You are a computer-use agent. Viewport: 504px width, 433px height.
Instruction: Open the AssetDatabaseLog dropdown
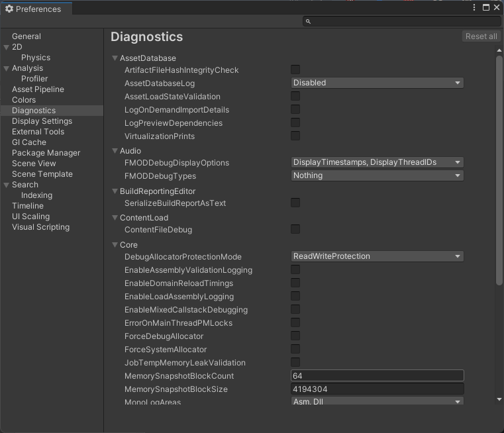click(377, 83)
